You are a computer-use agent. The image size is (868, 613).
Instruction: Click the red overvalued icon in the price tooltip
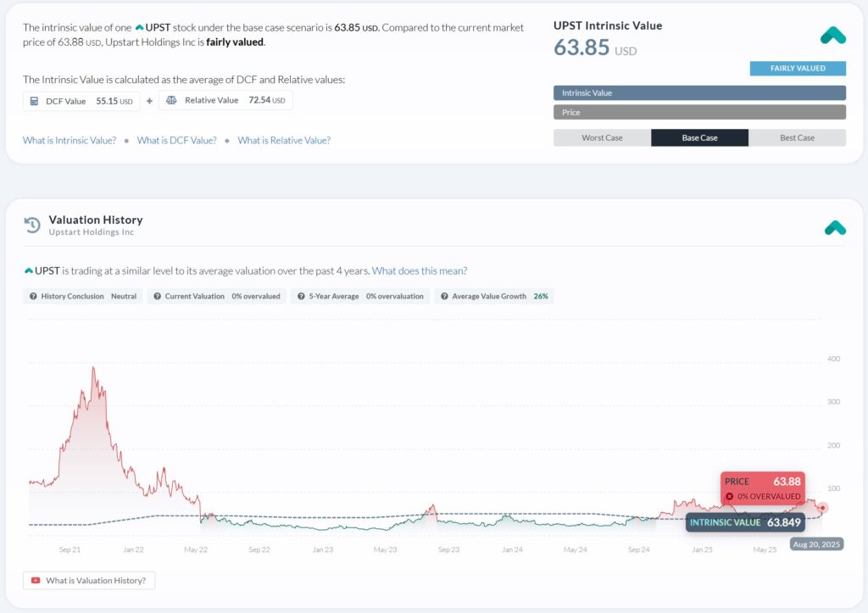pos(730,497)
